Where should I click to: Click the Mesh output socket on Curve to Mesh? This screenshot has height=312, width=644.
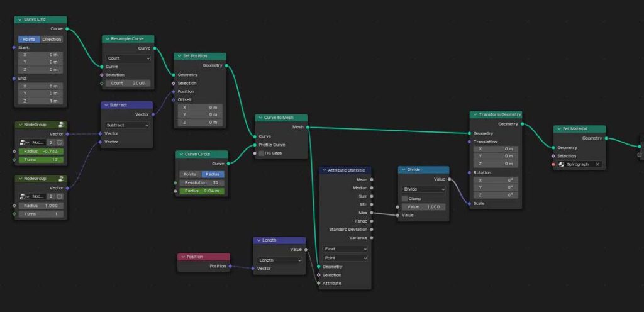tap(308, 127)
